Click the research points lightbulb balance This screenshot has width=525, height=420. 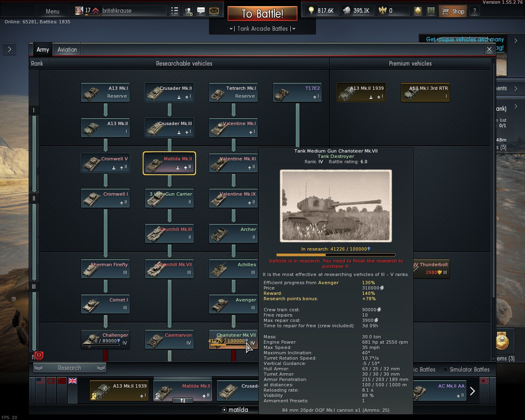point(321,11)
